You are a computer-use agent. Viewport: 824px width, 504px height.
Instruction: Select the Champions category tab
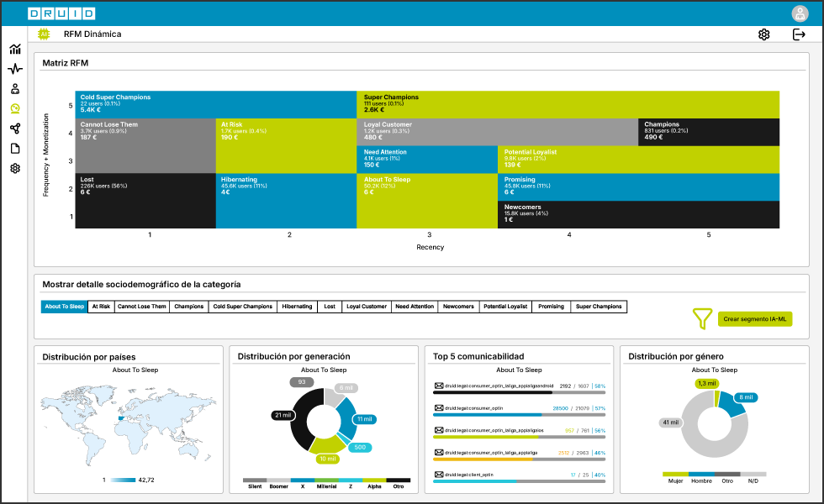coord(189,307)
